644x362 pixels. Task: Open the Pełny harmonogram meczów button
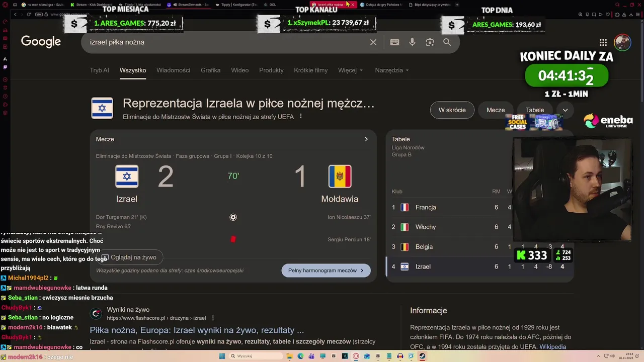(x=326, y=270)
